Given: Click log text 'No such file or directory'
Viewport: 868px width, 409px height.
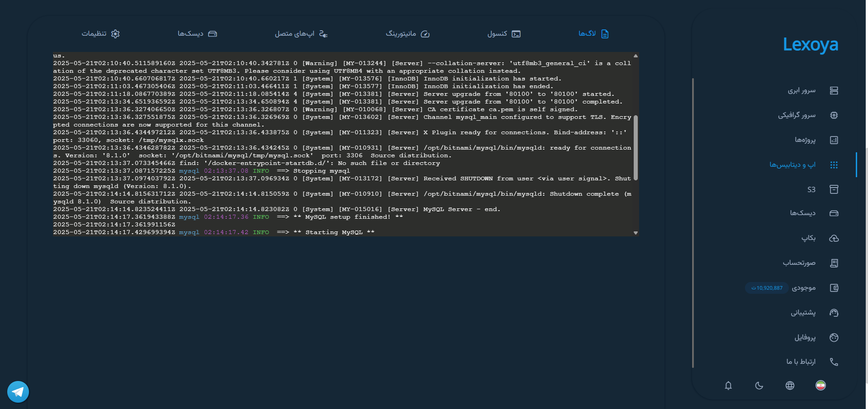Looking at the screenshot, I should (x=389, y=163).
